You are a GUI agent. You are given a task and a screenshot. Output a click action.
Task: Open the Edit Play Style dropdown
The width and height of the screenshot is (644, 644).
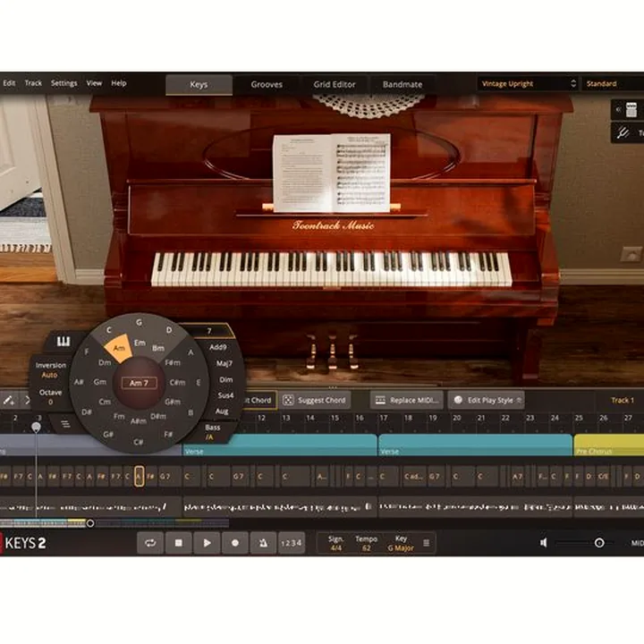[487, 400]
